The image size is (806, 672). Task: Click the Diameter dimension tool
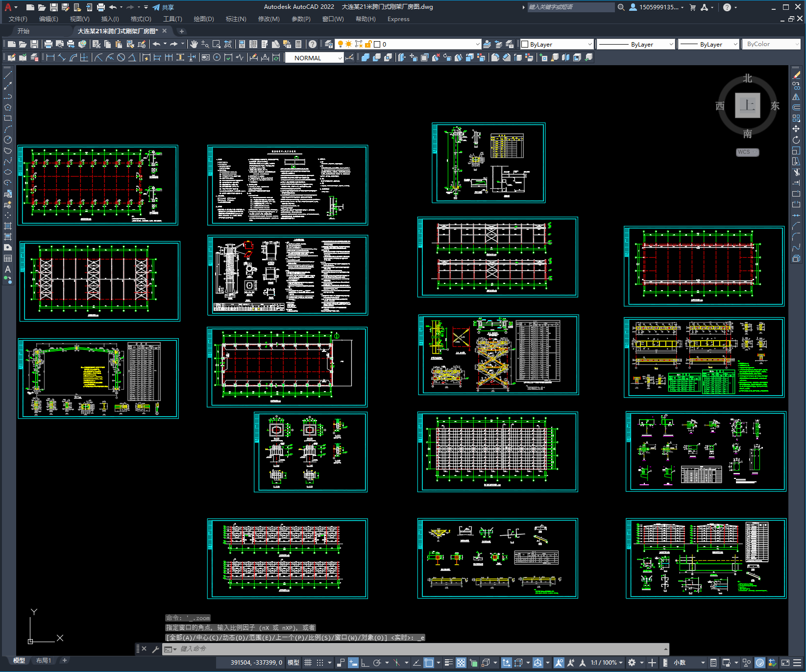tap(121, 57)
